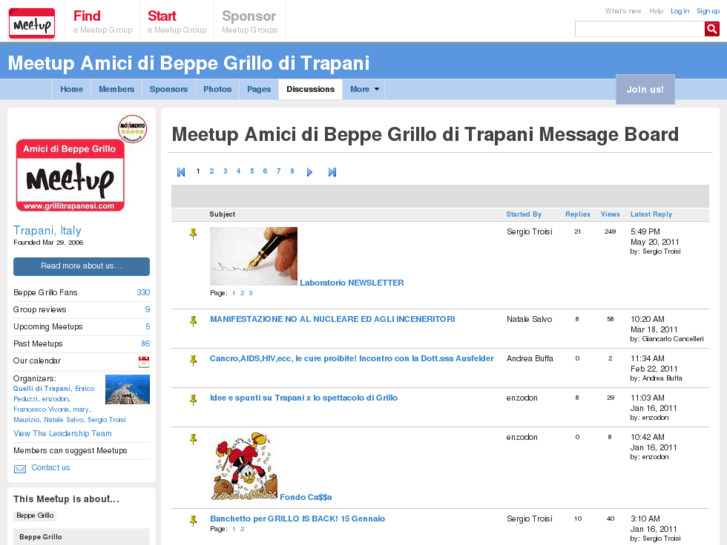
Task: Open Idee e spunti su Trapani thread
Action: point(304,398)
